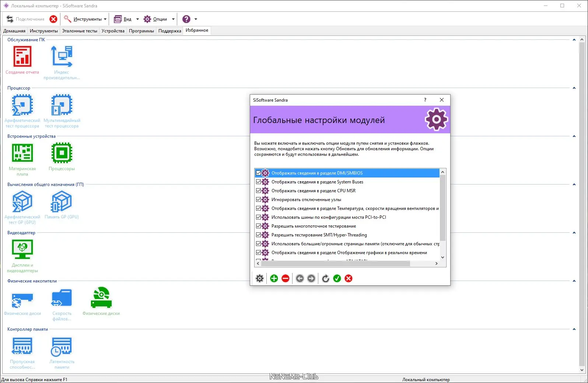Click the Избранное tab

click(197, 30)
